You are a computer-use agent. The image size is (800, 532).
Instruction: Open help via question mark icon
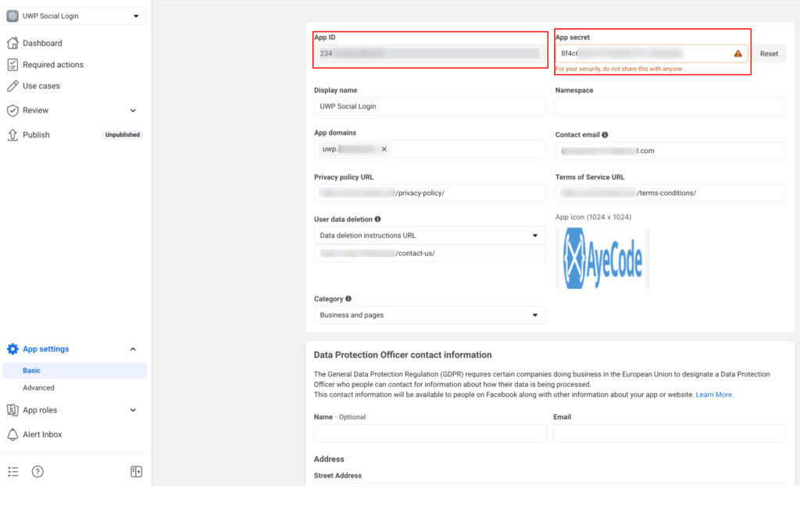37,471
